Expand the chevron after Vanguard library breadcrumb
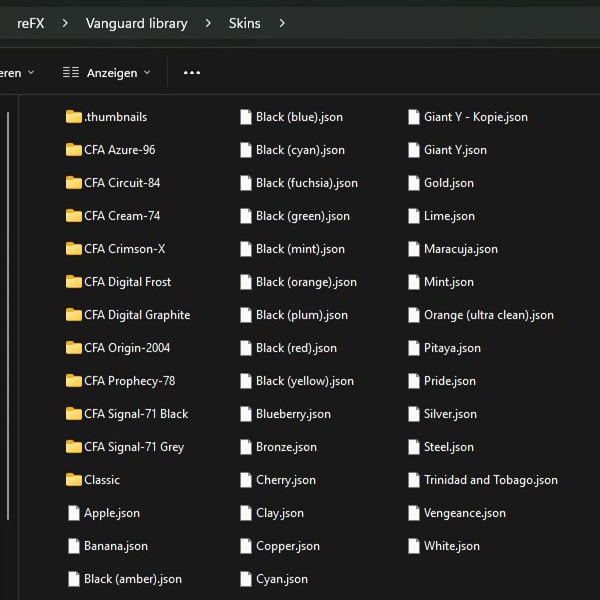 (x=208, y=23)
